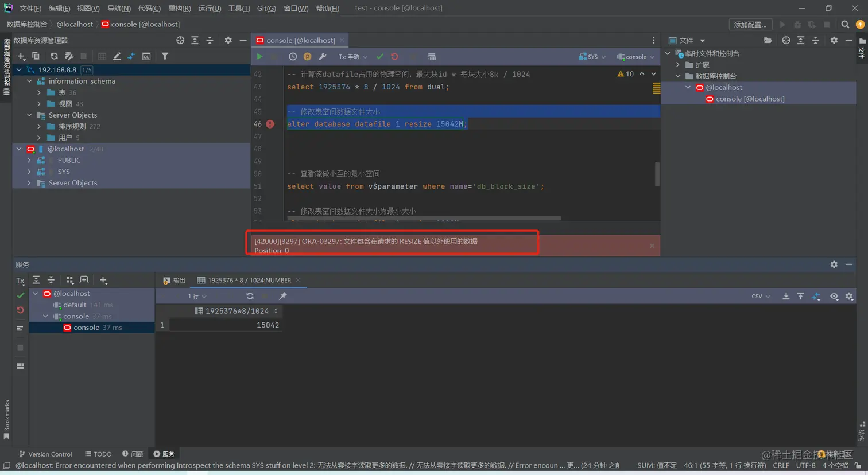The width and height of the screenshot is (868, 475).
Task: Toggle the pin tab icon in results
Action: point(283,296)
